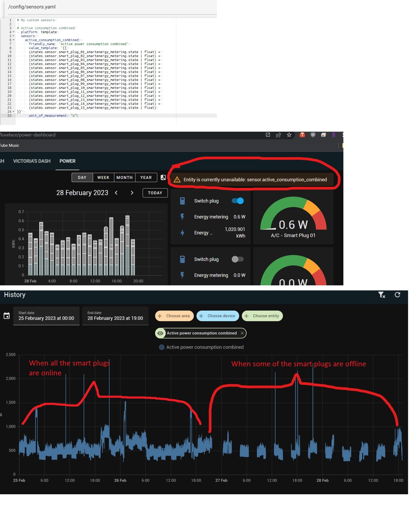Turn on the second Switch plug toggle
420x507 pixels.
(238, 259)
